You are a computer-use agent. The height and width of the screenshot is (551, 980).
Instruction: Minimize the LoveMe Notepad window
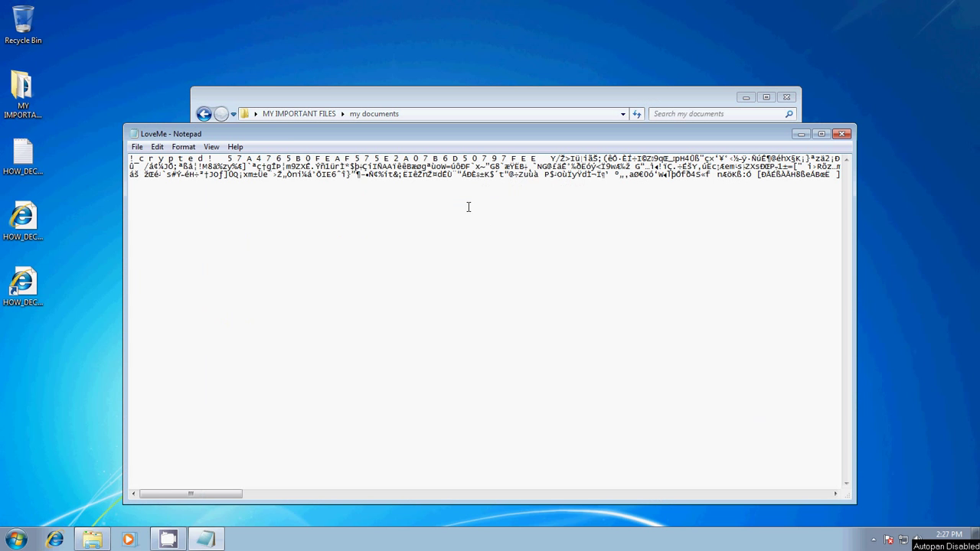(x=802, y=134)
